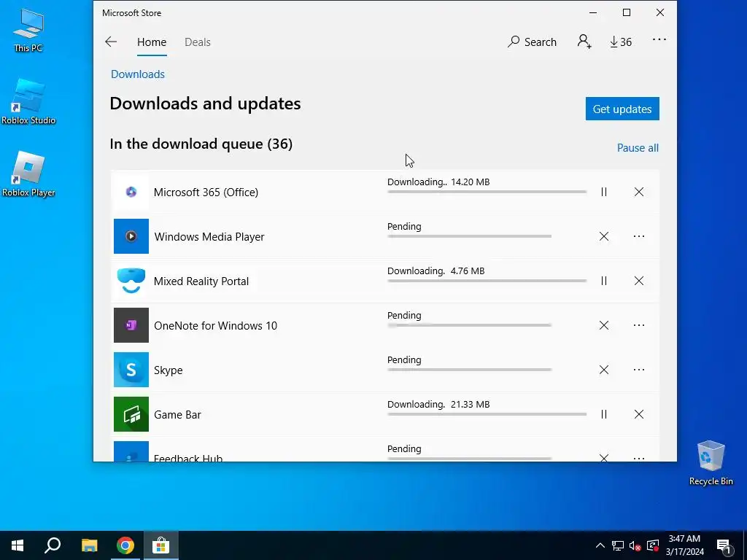Viewport: 747px width, 560px height.
Task: Go back using the back arrow
Action: click(111, 42)
